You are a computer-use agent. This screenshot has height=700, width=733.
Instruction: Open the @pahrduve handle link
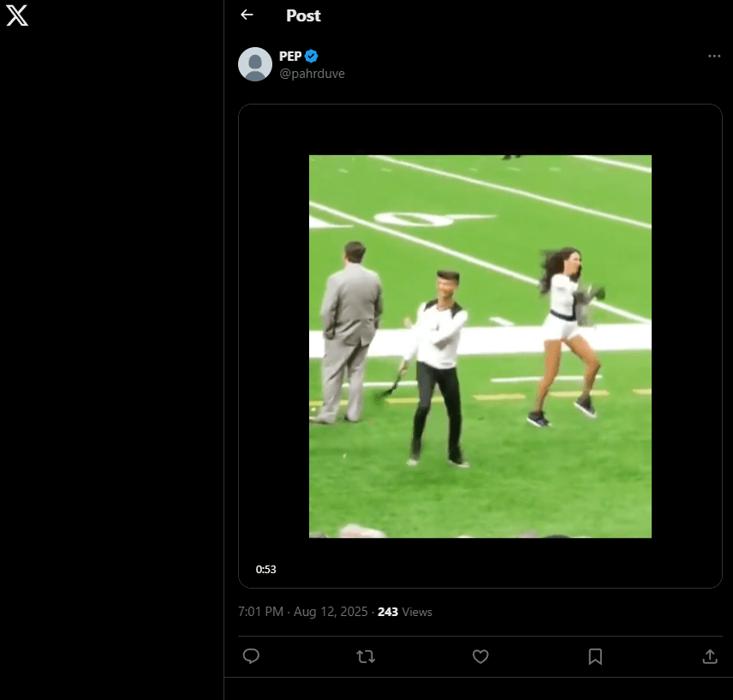(x=312, y=74)
